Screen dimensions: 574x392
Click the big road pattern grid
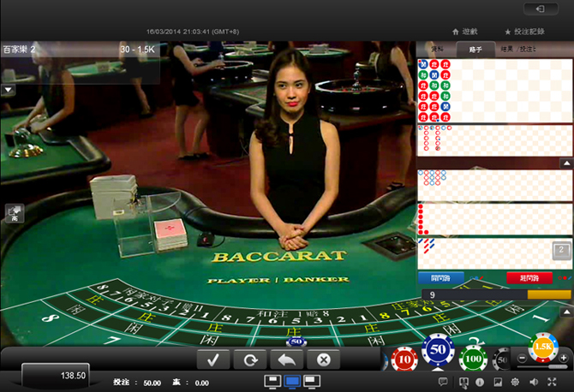(x=494, y=140)
